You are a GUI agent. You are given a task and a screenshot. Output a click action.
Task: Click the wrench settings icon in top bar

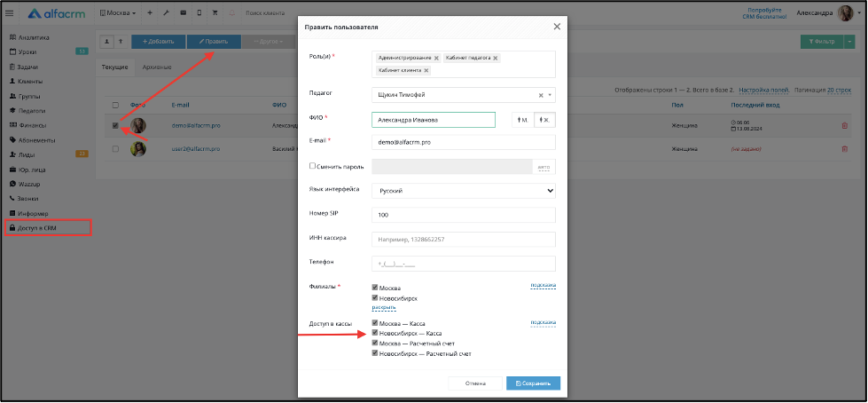click(166, 13)
